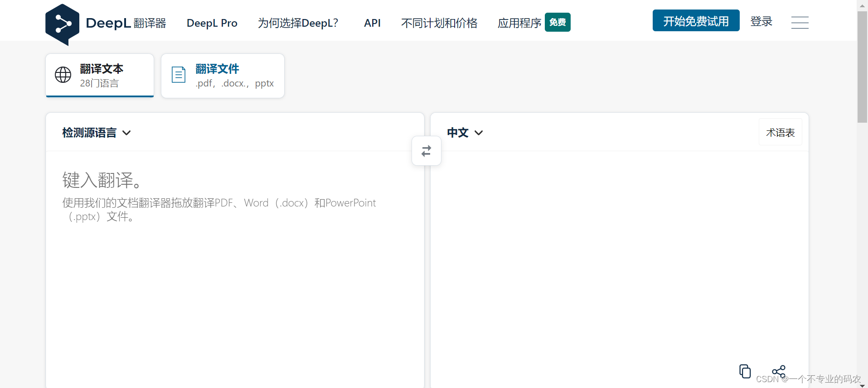Click the DeepL hexagon logo

click(63, 24)
